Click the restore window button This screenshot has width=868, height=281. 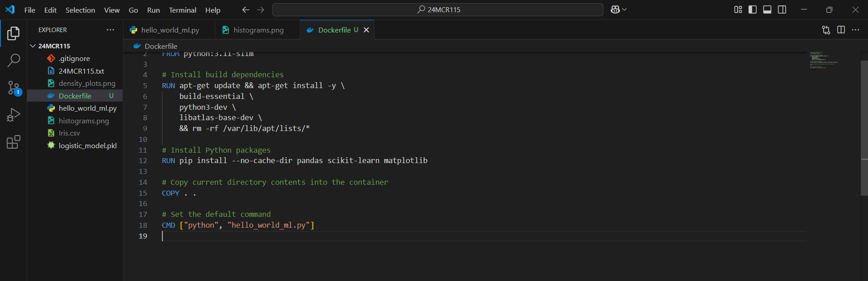829,9
